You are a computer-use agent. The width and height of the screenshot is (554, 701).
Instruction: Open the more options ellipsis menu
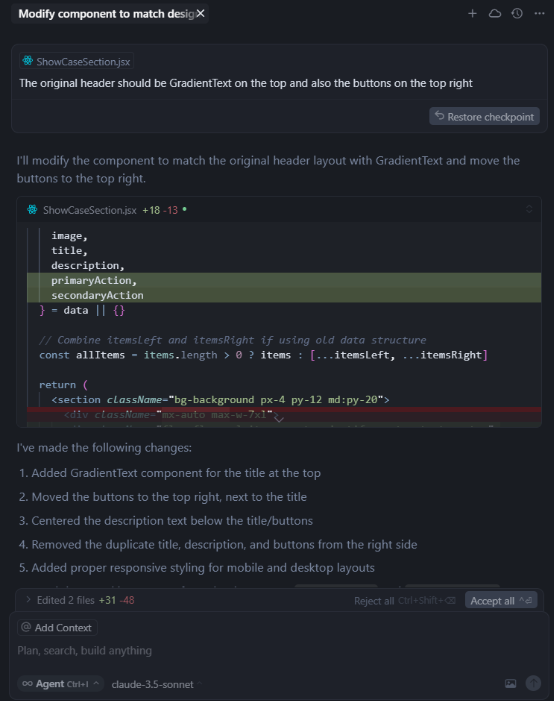(x=539, y=14)
